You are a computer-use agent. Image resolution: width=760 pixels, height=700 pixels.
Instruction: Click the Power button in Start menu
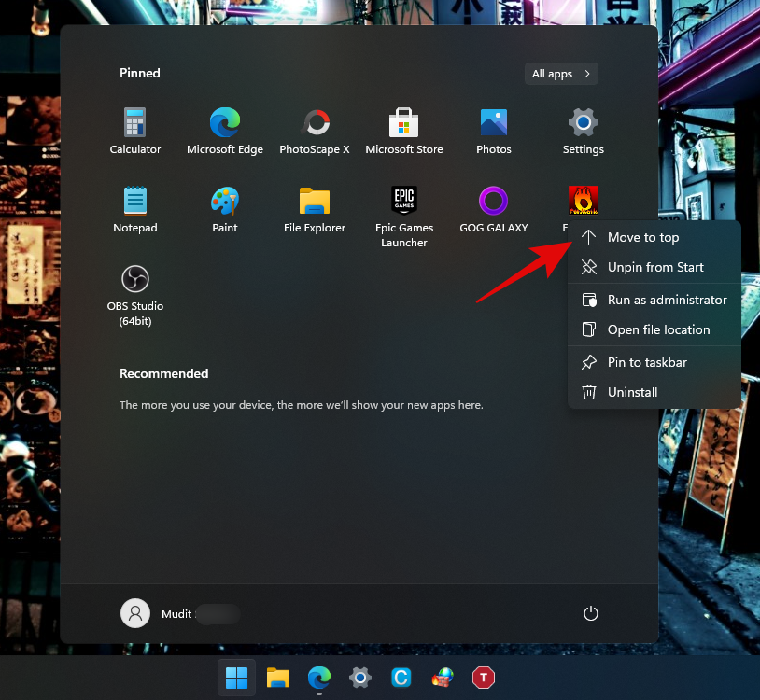[590, 613]
